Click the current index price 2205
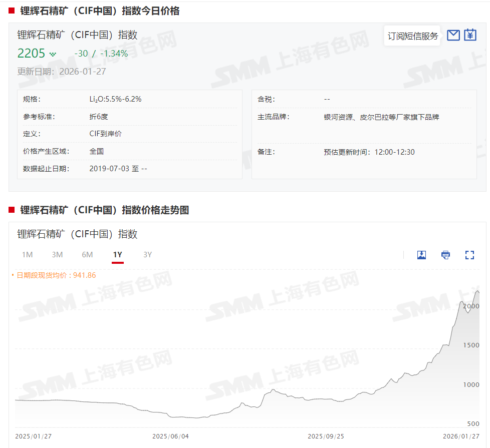 (x=31, y=53)
